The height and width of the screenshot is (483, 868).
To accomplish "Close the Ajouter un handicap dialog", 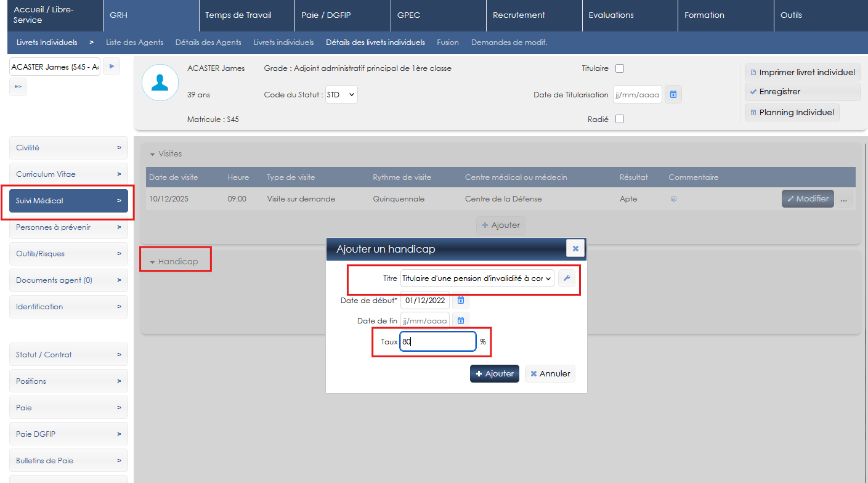I will coord(575,248).
